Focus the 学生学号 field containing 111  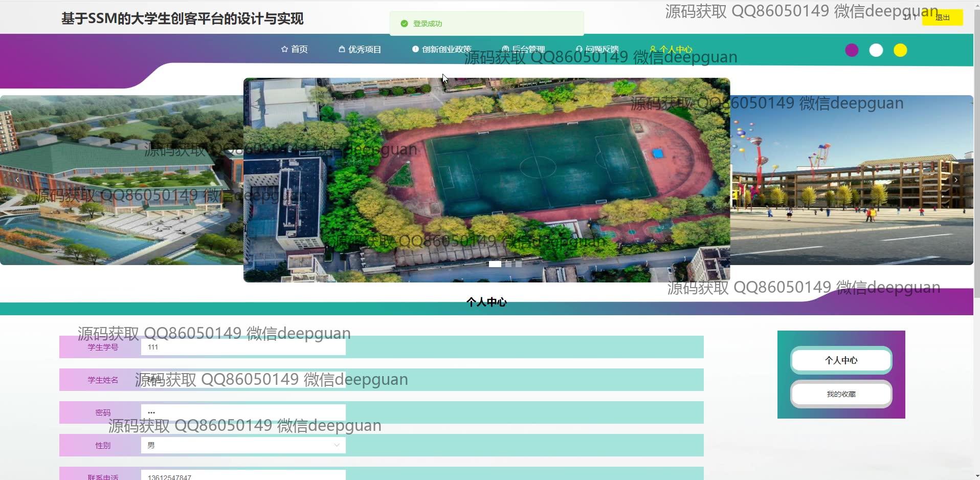pyautogui.click(x=243, y=347)
